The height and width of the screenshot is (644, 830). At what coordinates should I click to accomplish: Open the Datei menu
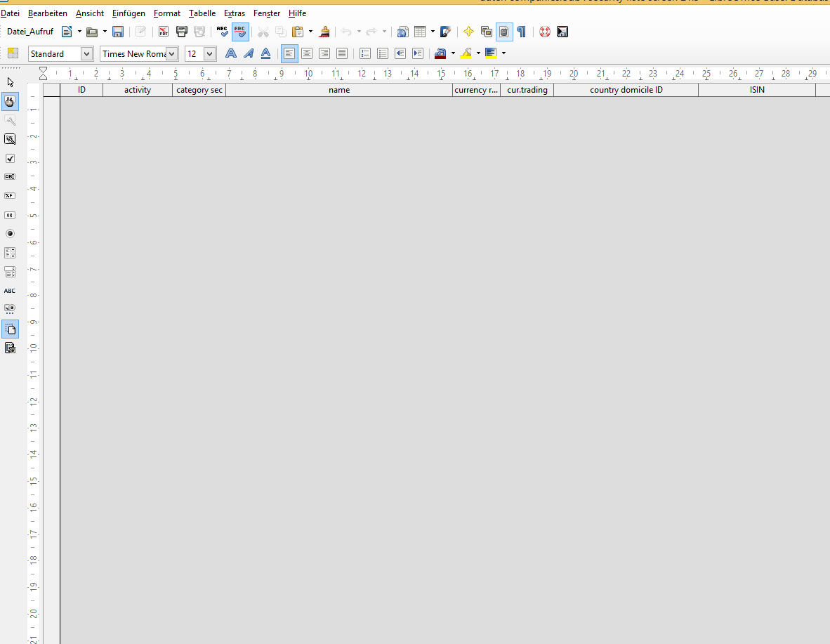10,13
